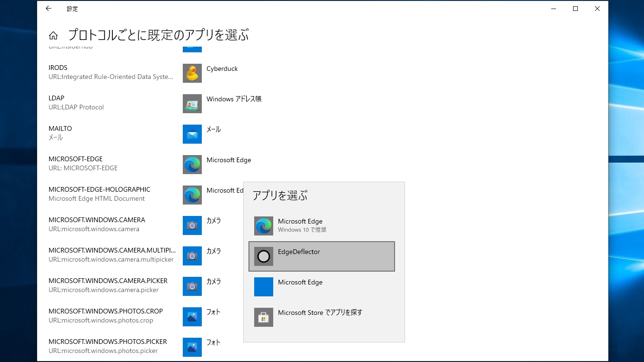Click Microsoft Edge HTML Document description
Image resolution: width=644 pixels, height=362 pixels.
(x=97, y=198)
